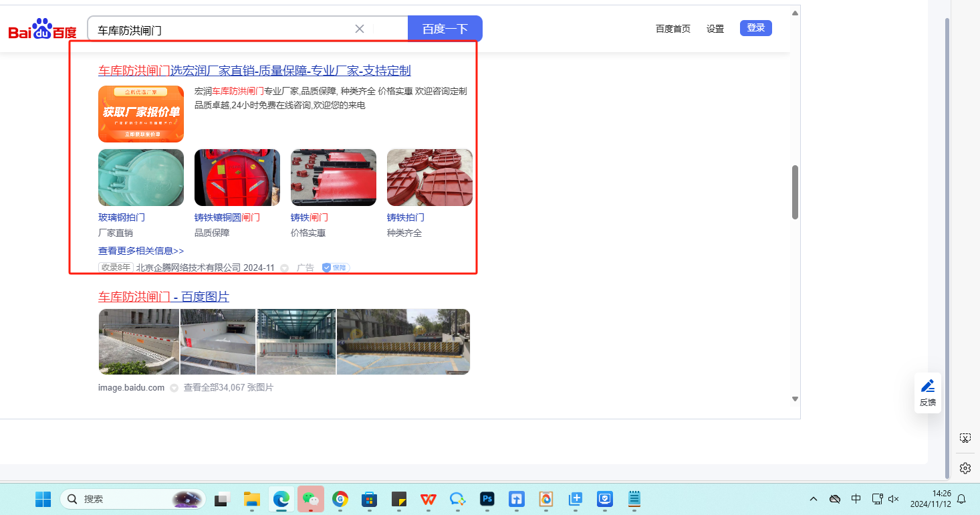The width and height of the screenshot is (980, 515).
Task: Open 查看更多相关信息>> link
Action: point(141,251)
